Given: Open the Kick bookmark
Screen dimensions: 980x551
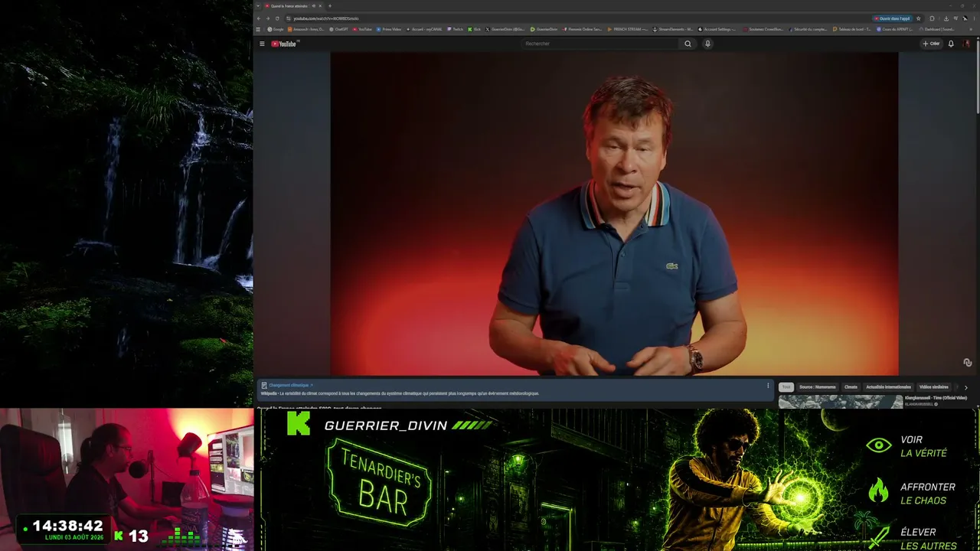Looking at the screenshot, I should pyautogui.click(x=475, y=29).
